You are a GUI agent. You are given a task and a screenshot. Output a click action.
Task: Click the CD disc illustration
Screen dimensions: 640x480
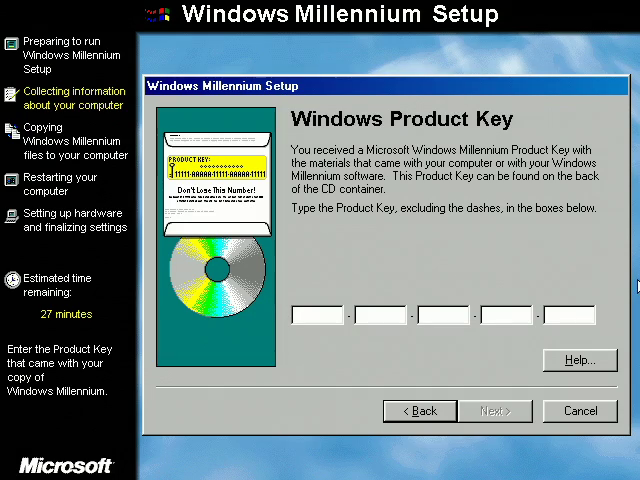point(218,275)
